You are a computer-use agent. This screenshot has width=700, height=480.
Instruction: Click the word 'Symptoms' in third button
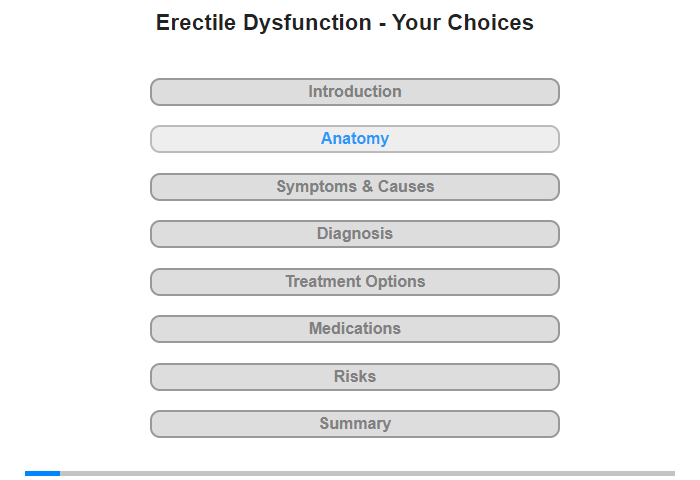coord(317,187)
